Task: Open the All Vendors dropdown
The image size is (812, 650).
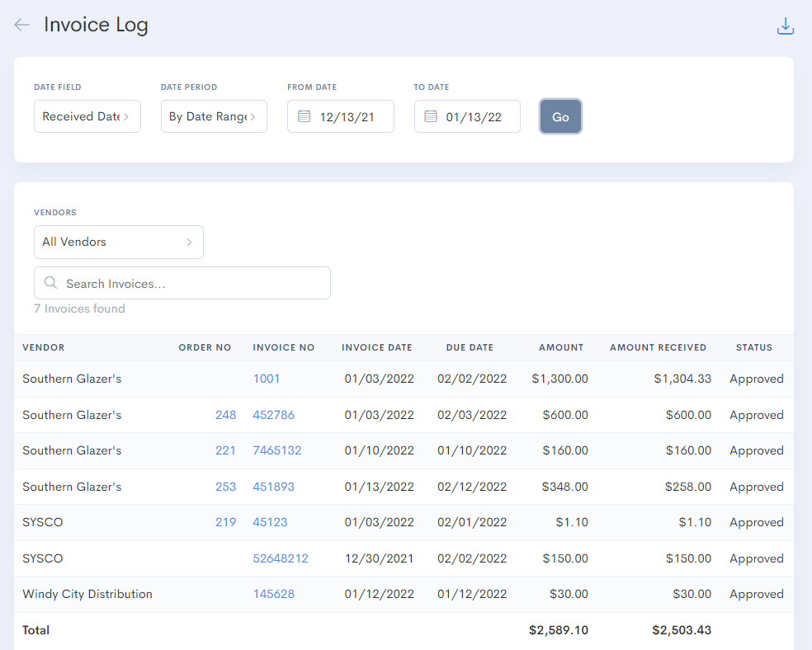Action: click(x=118, y=242)
